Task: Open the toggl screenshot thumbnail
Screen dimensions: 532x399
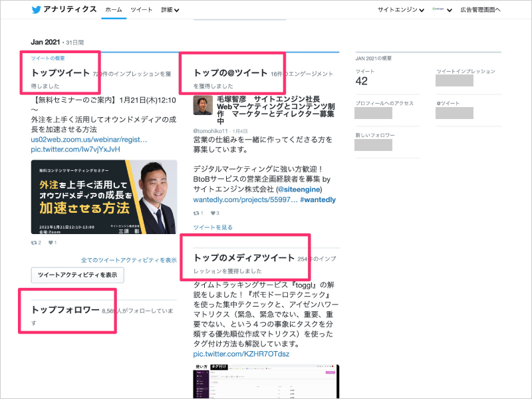Action: click(x=266, y=381)
